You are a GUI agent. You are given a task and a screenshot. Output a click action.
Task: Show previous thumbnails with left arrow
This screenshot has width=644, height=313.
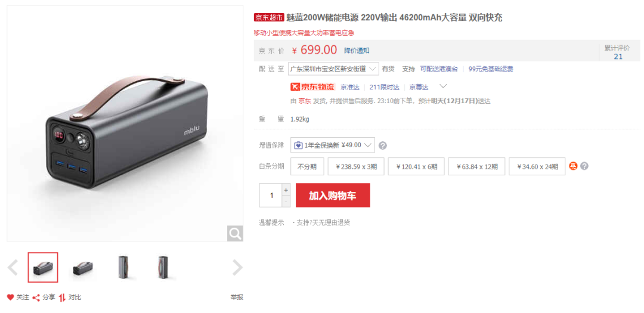[13, 268]
